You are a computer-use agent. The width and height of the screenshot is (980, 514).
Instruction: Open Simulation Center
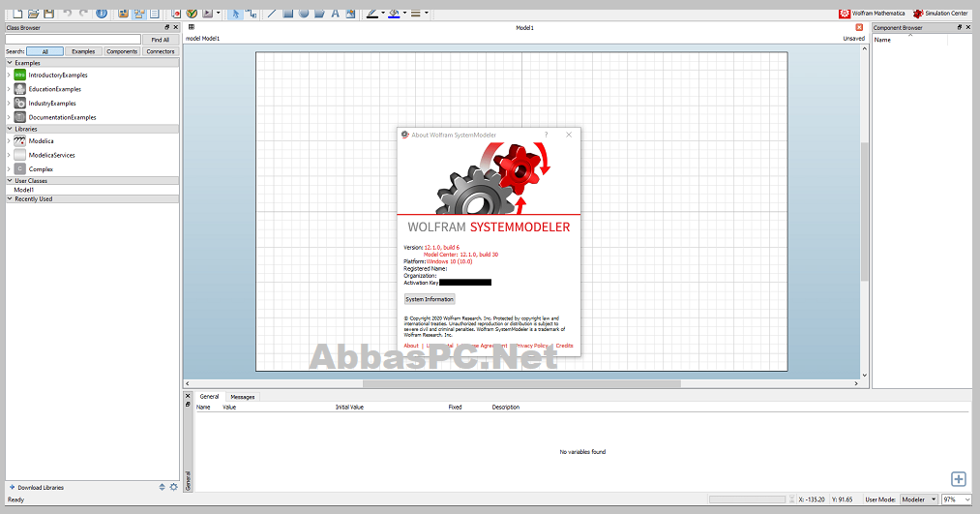click(x=940, y=14)
